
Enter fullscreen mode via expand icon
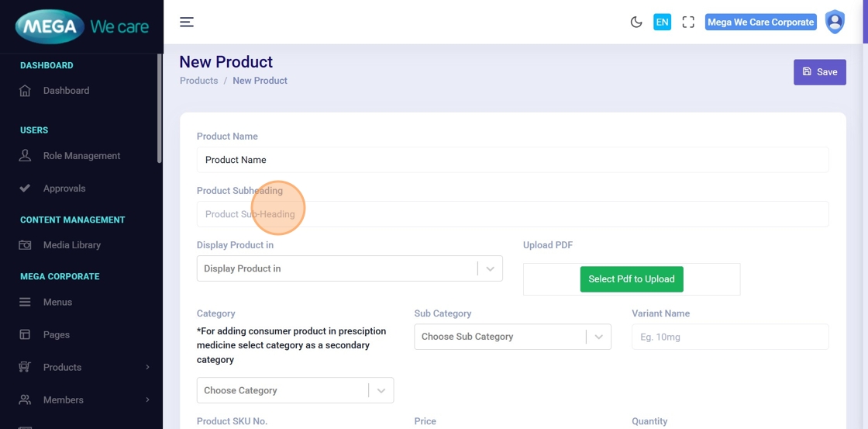688,22
